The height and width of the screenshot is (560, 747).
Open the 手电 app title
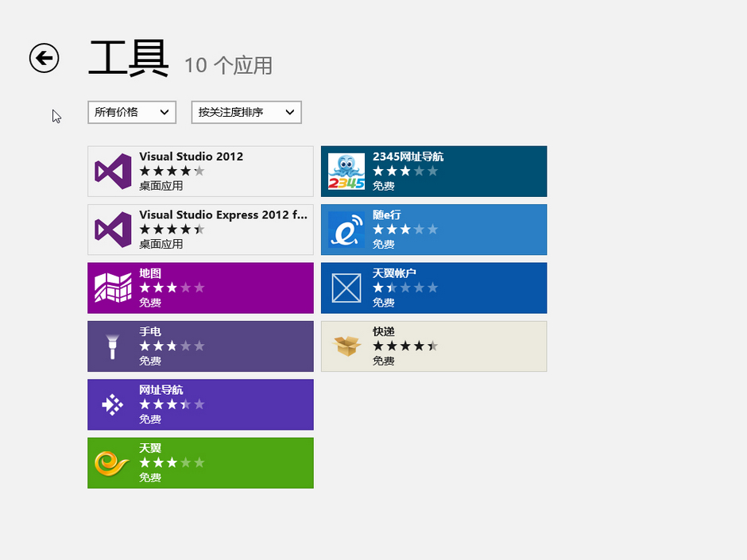click(150, 331)
